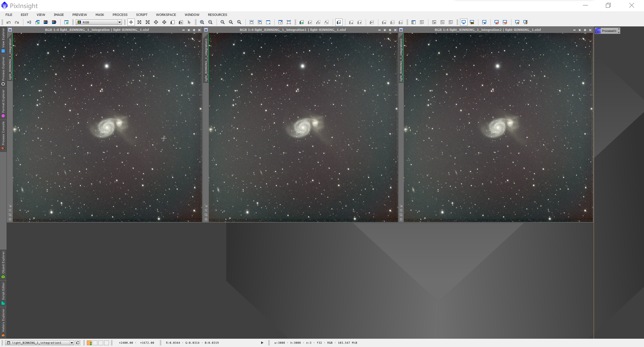Click the boosted auto stretch radiation icon
The height and width of the screenshot is (347, 644).
pyautogui.click(x=526, y=22)
